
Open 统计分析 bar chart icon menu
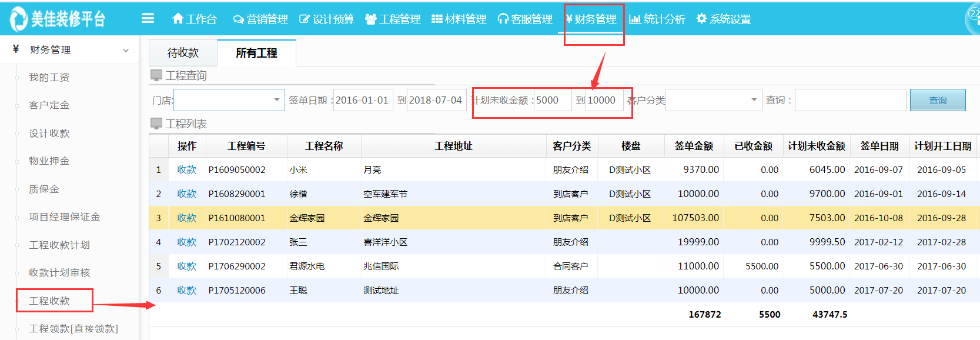(x=635, y=19)
